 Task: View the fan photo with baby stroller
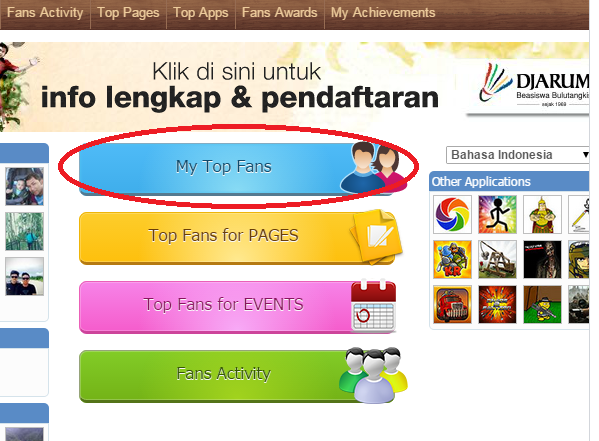pyautogui.click(x=24, y=186)
